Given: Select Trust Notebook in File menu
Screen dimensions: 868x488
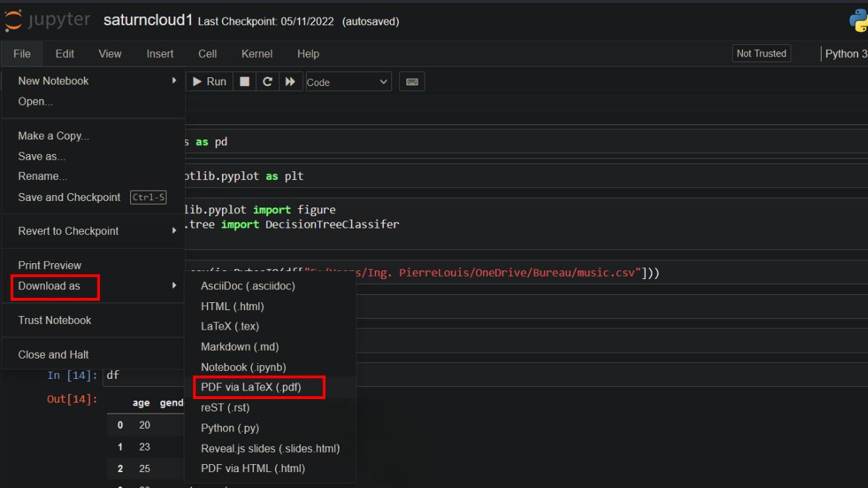Looking at the screenshot, I should click(55, 320).
